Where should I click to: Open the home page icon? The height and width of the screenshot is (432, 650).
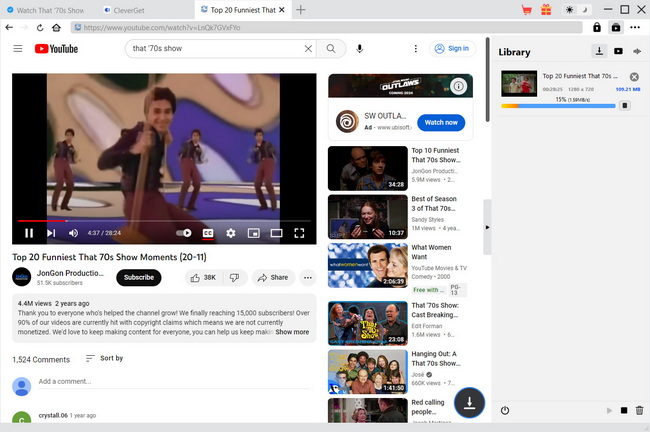[x=56, y=28]
